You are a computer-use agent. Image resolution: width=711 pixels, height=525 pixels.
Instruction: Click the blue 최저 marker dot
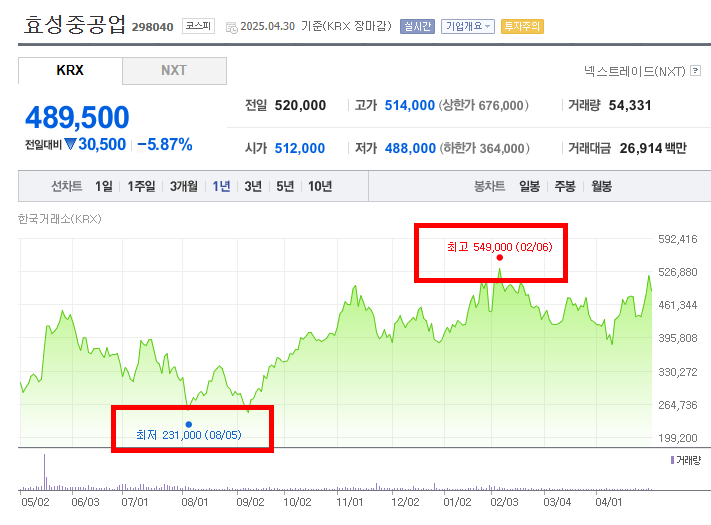click(x=189, y=424)
